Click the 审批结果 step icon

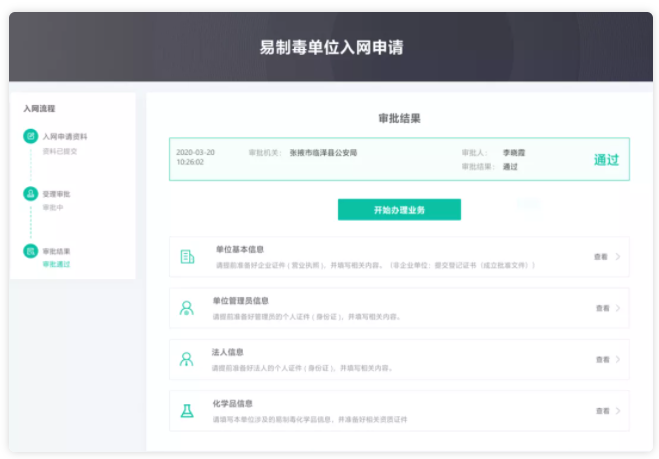click(x=30, y=250)
